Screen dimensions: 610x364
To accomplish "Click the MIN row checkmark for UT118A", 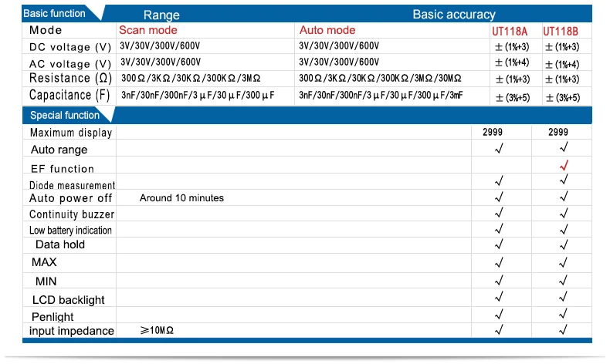I will click(x=499, y=280).
